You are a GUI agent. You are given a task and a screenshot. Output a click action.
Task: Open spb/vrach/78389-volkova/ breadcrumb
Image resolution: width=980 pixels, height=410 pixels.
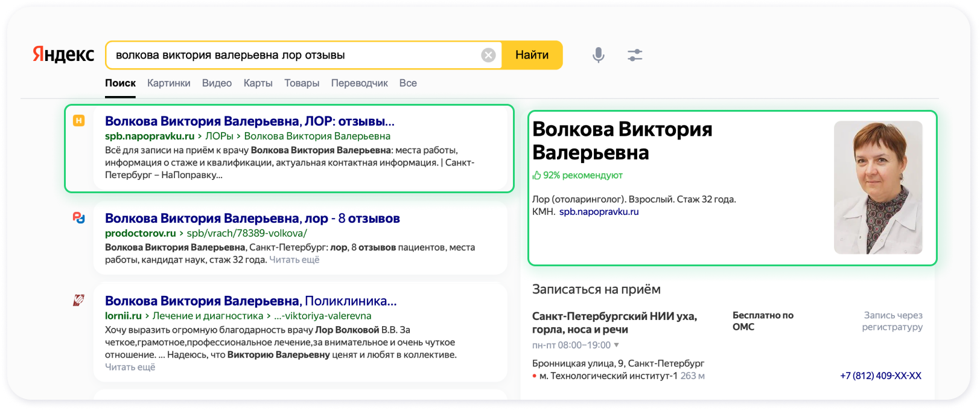tap(247, 233)
